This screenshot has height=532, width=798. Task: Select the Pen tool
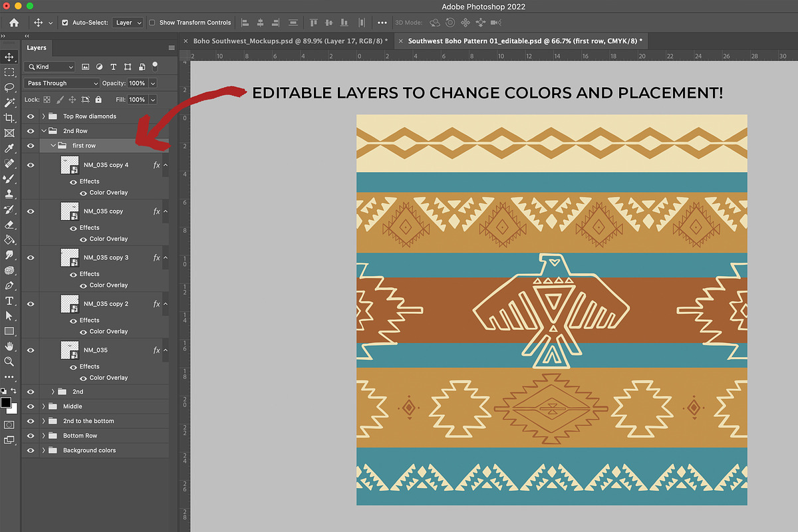click(x=9, y=285)
